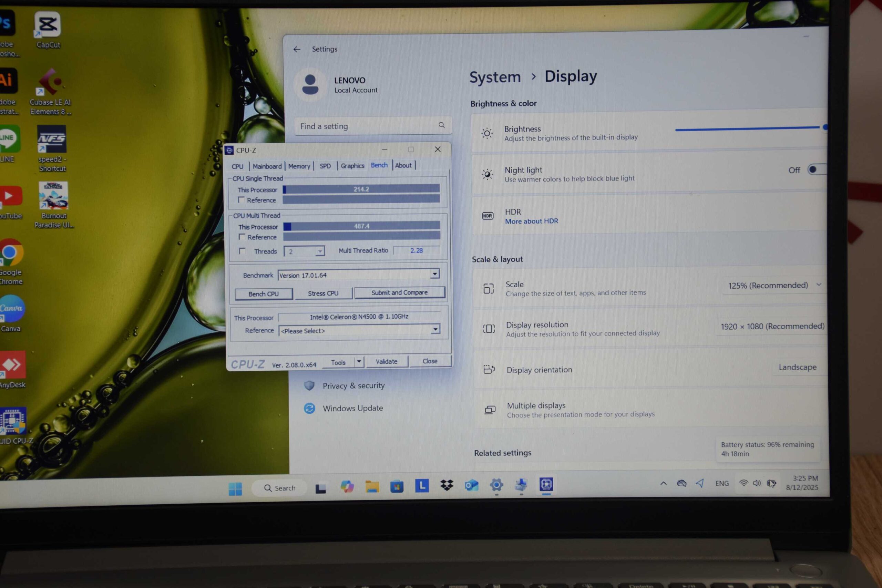The image size is (882, 588).
Task: Open the YouTube desktop shortcut
Action: click(10, 203)
